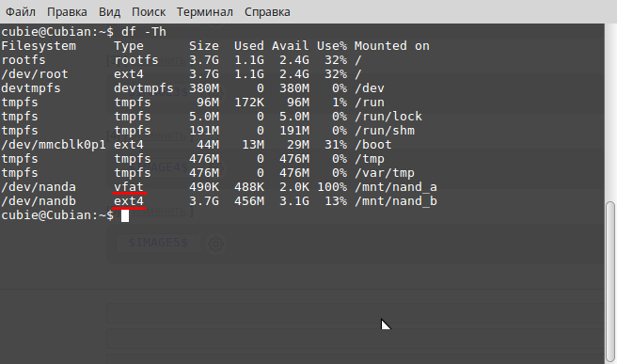
Task: Click '456M' used value
Action: pyautogui.click(x=249, y=201)
